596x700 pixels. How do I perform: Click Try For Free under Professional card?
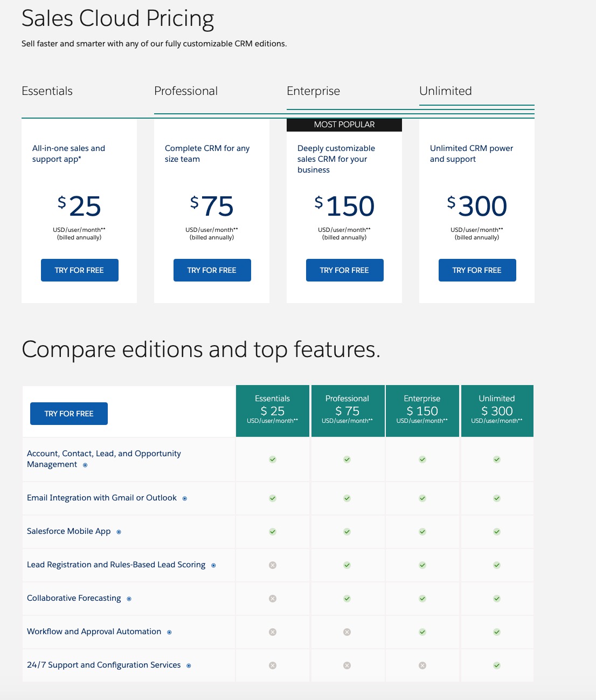coord(212,270)
